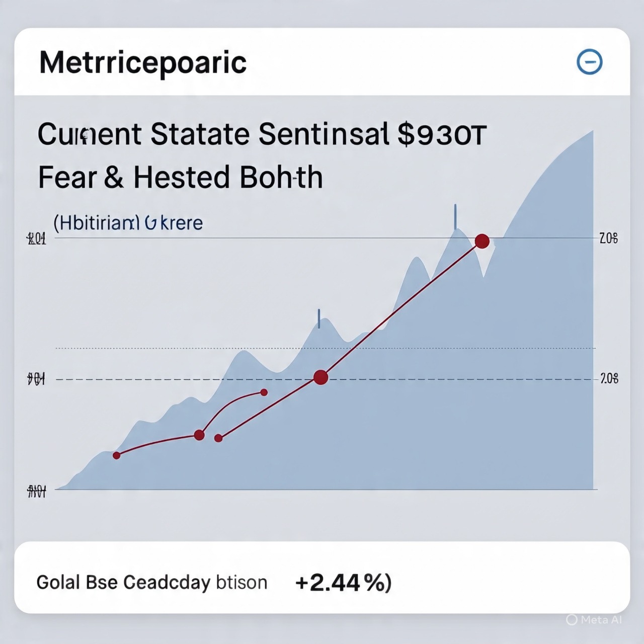Click the bottom left y-axis label
This screenshot has width=644, height=644.
37,491
